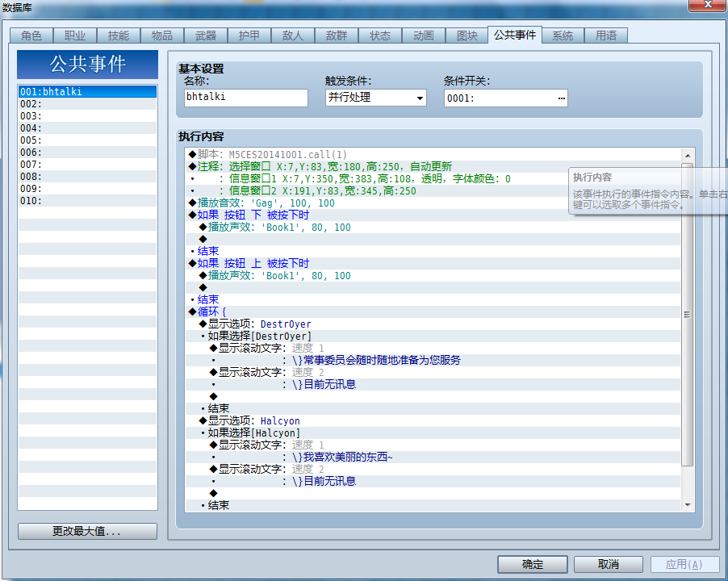
Task: Open the 敌群 tab
Action: pos(337,36)
